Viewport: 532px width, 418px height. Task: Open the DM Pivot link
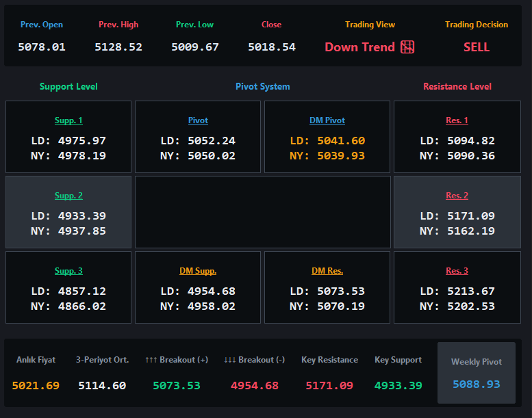[327, 120]
